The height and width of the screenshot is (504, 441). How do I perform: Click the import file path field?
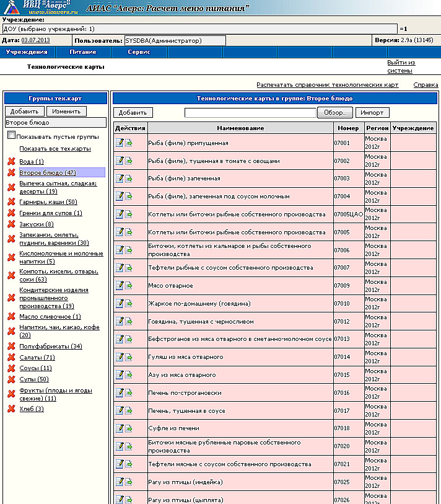[250, 113]
